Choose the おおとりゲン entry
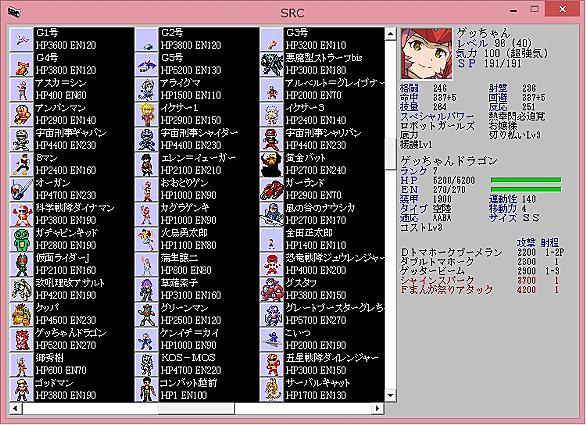The height and width of the screenshot is (425, 586). click(197, 190)
